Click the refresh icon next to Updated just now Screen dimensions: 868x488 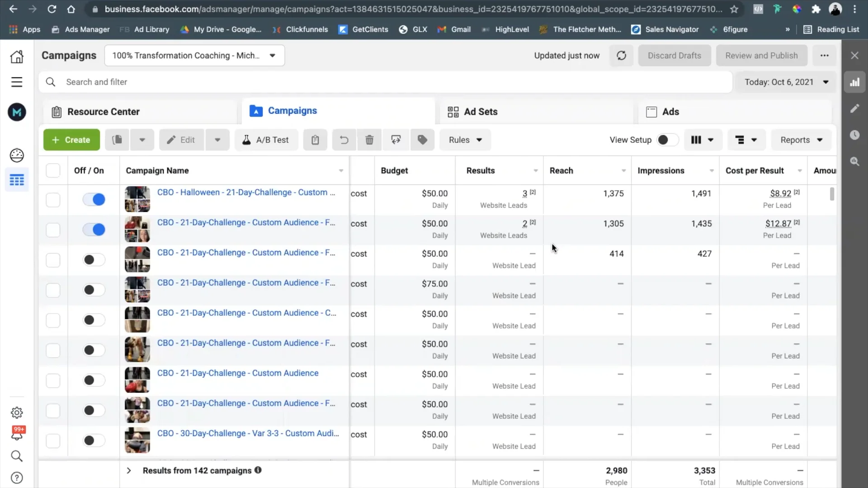point(621,55)
